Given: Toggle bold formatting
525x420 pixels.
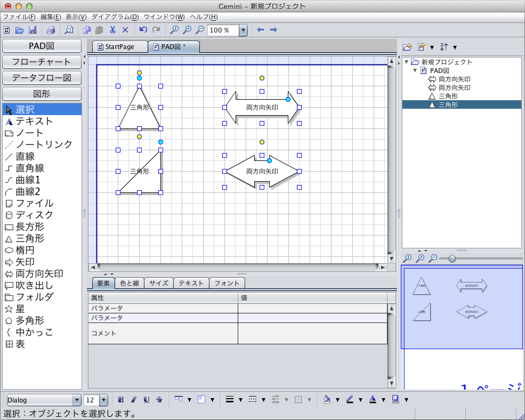Looking at the screenshot, I should click(121, 399).
